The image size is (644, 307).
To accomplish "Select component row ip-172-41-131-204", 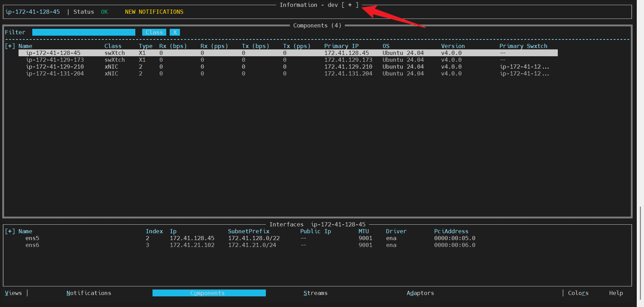I will pyautogui.click(x=288, y=73).
